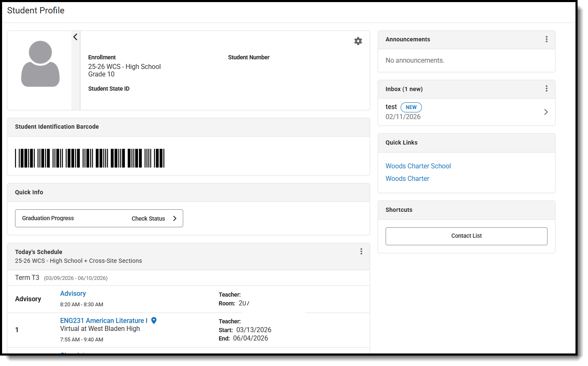Select the Quick Info panel header
The image size is (588, 366).
(x=29, y=192)
